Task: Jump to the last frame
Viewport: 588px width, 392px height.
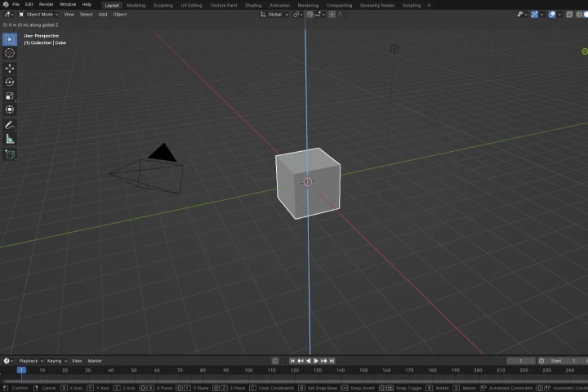Action: 332,361
